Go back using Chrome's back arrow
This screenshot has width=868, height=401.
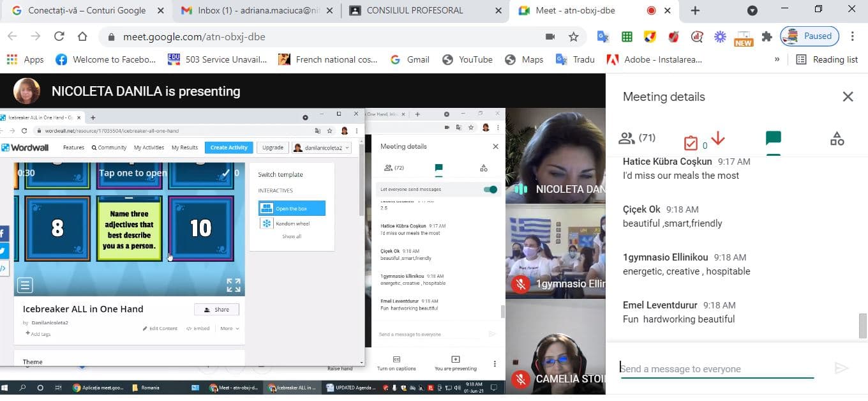[x=12, y=36]
